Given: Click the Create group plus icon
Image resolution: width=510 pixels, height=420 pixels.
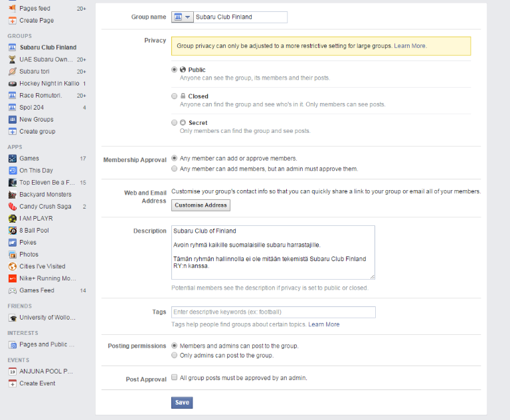Looking at the screenshot, I should pos(13,132).
